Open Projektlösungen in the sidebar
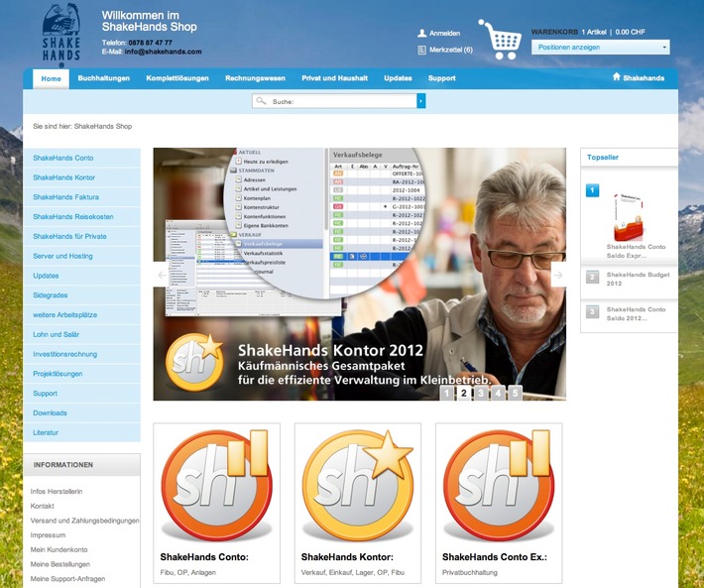The width and height of the screenshot is (704, 588). click(x=81, y=374)
